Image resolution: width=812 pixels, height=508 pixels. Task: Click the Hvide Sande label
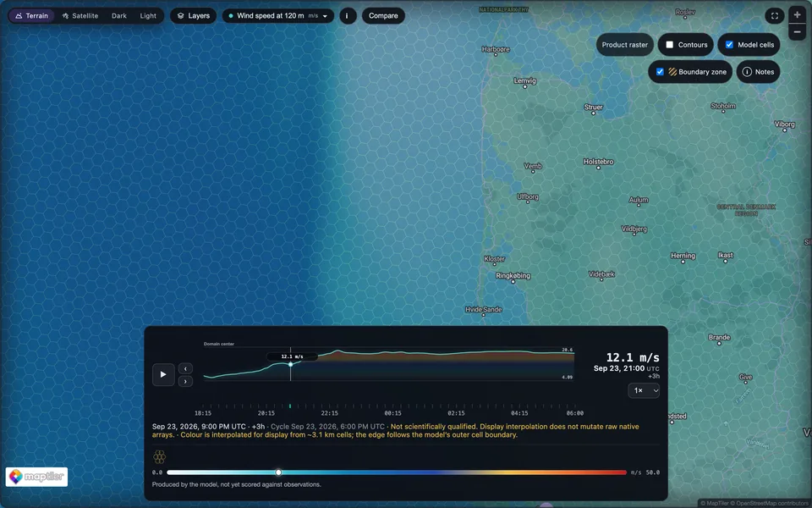coord(484,310)
